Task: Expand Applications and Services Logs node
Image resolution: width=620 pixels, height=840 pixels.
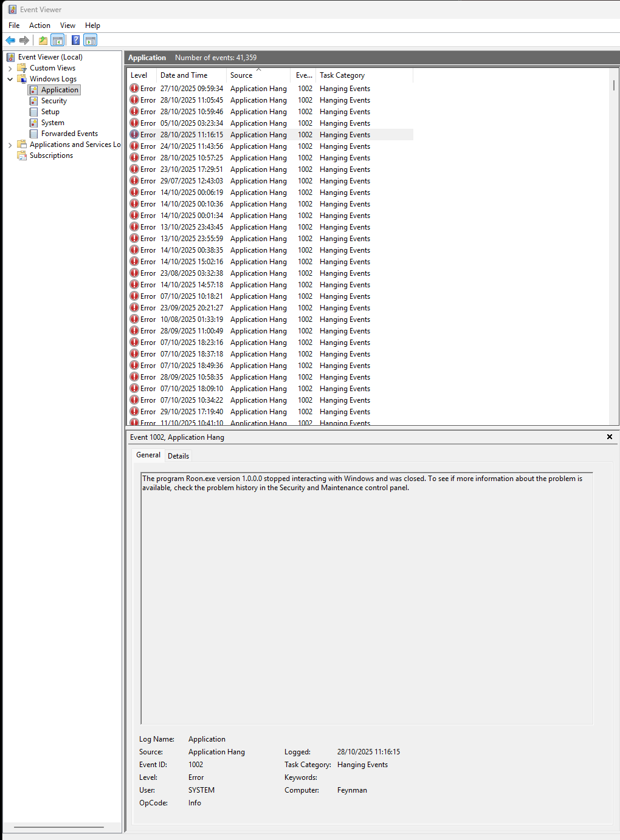Action: click(x=10, y=145)
